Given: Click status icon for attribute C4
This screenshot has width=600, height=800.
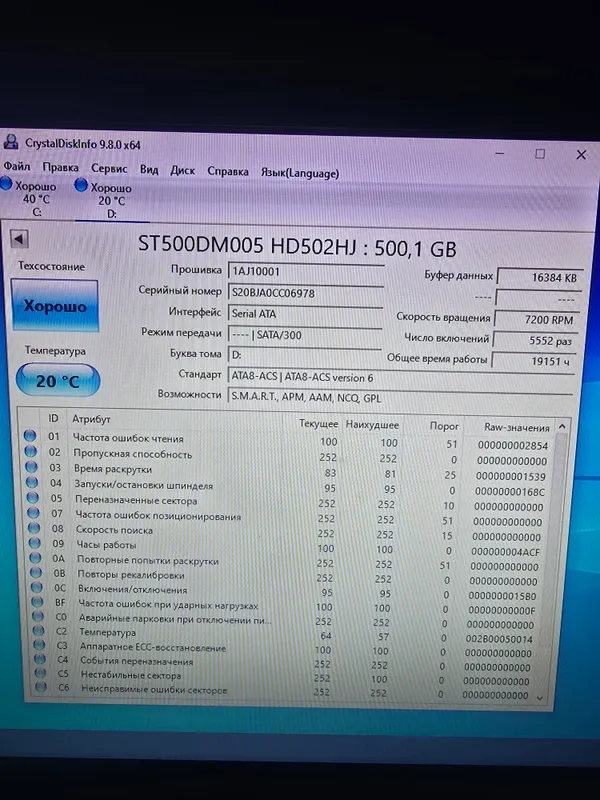Looking at the screenshot, I should pyautogui.click(x=40, y=659).
